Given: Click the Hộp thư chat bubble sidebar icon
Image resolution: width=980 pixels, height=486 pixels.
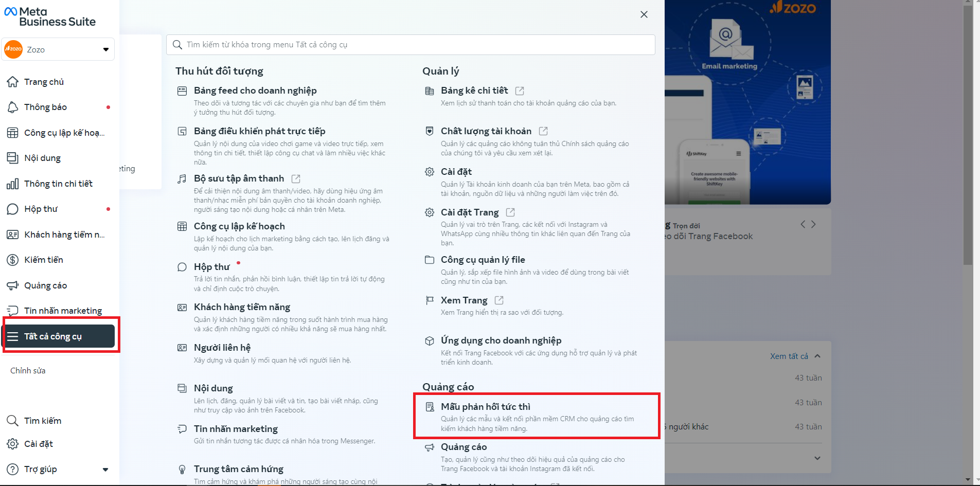Looking at the screenshot, I should [x=12, y=209].
